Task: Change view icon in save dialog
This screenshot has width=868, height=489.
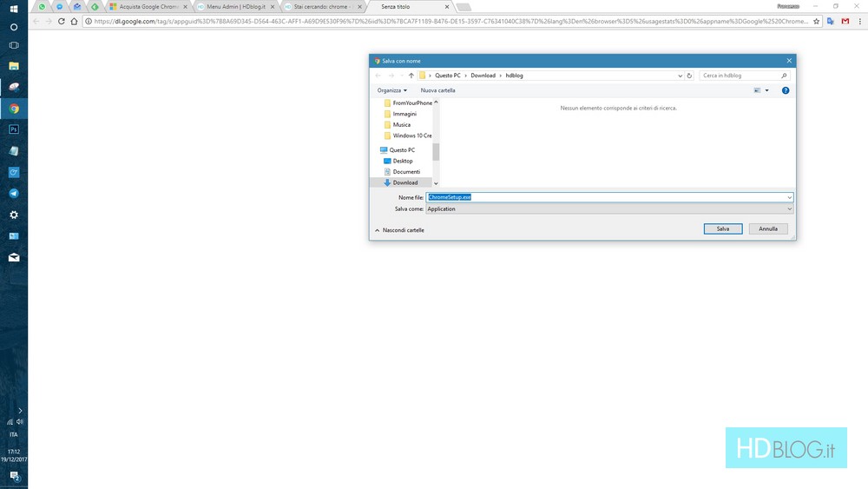Action: coord(757,90)
